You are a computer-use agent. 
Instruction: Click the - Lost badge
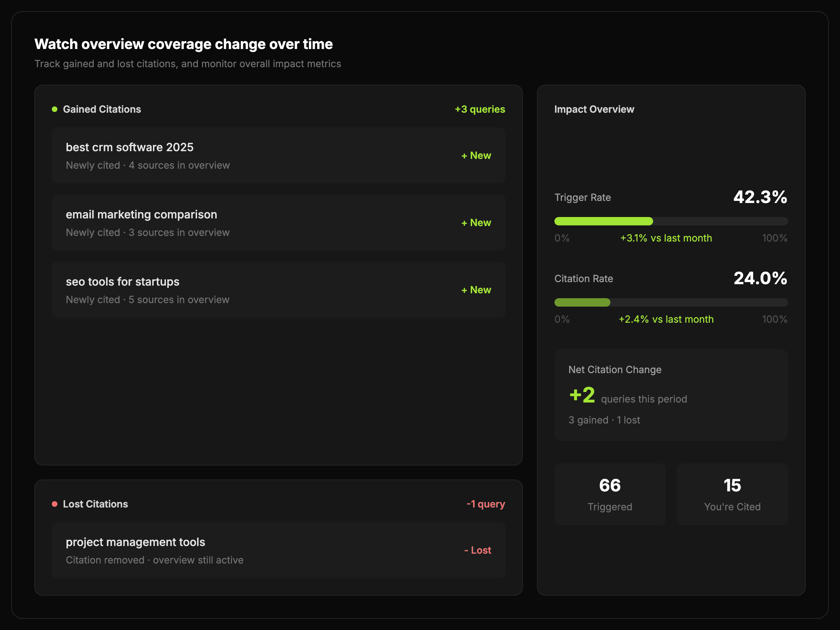478,550
